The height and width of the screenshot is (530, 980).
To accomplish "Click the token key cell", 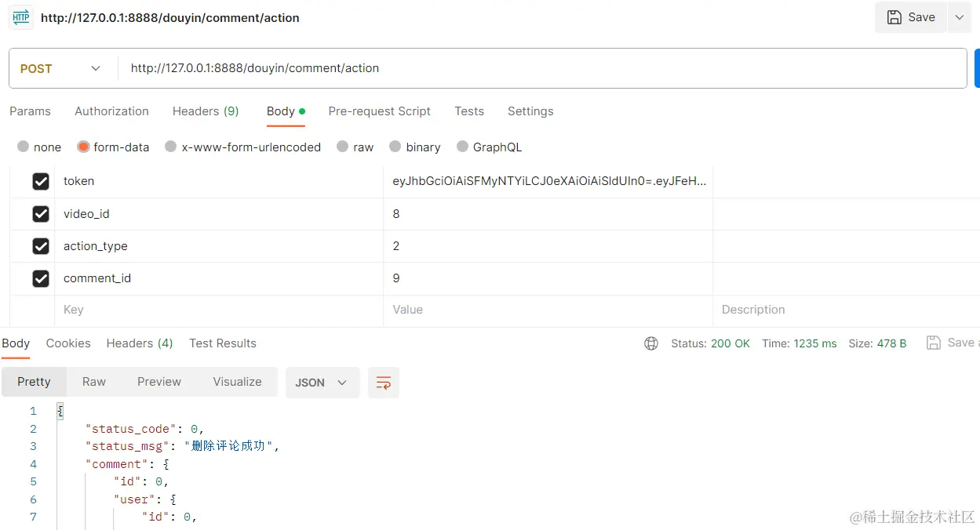I will coord(219,181).
